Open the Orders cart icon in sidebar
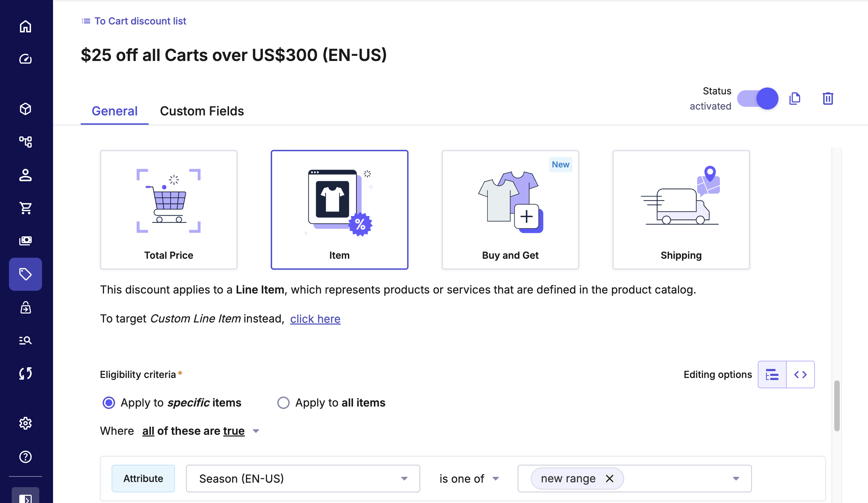Image resolution: width=868 pixels, height=503 pixels. [x=25, y=208]
